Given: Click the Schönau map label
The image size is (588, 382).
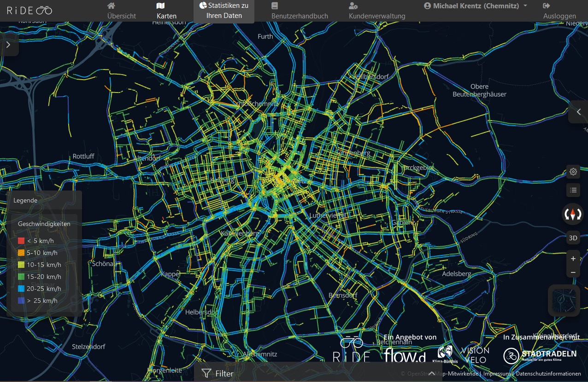Looking at the screenshot, I should coord(104,264).
